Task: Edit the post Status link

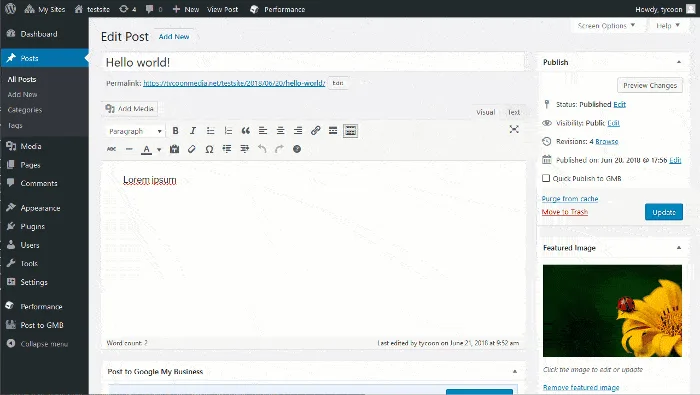Action: click(x=619, y=104)
